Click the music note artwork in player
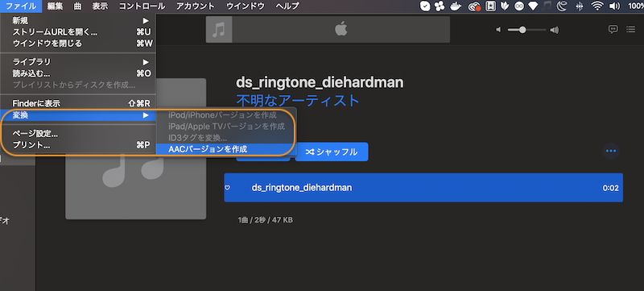 pyautogui.click(x=219, y=30)
